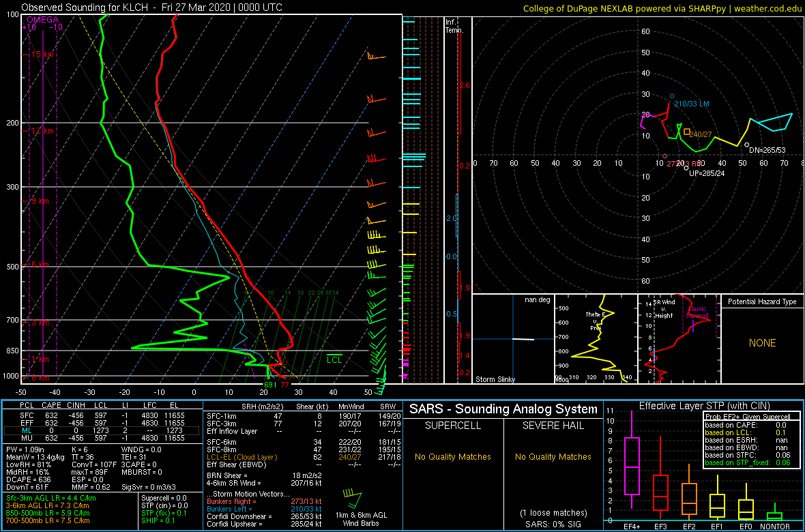Image resolution: width=805 pixels, height=532 pixels.
Task: Click the Prob EF2+ Given Supercell header
Action: coord(746,417)
